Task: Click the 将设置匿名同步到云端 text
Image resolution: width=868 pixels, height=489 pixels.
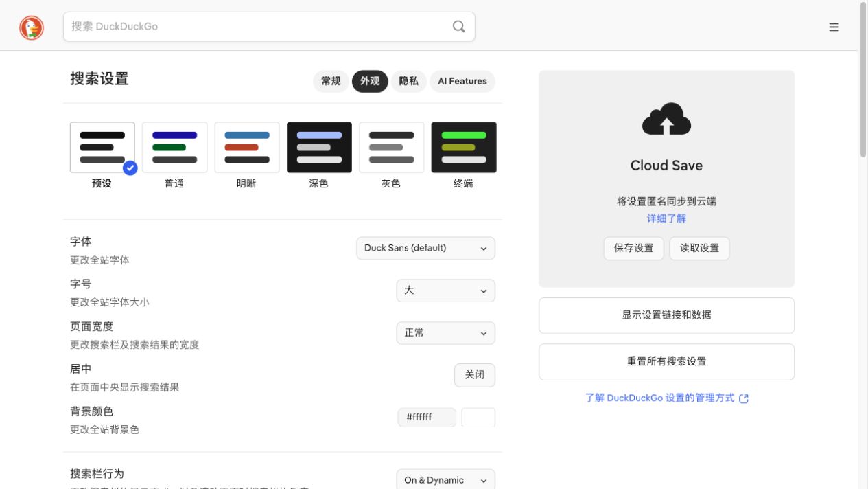Action: pos(666,202)
